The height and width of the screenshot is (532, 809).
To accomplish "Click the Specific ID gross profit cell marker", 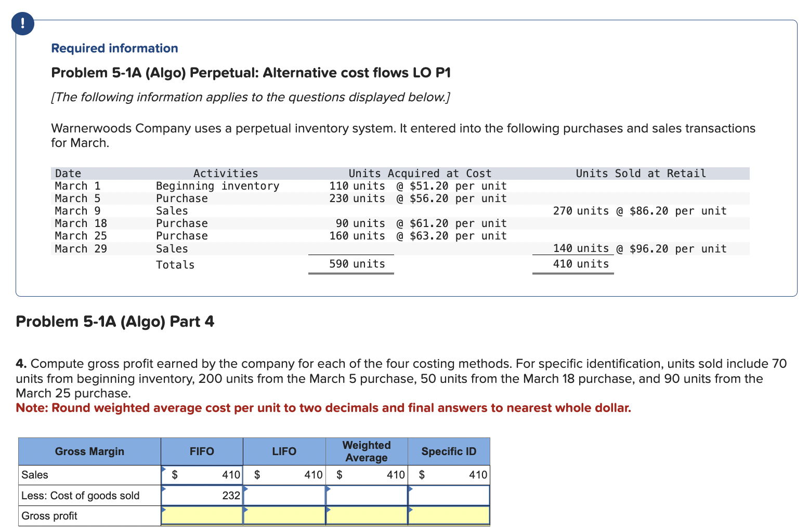I will tap(410, 510).
